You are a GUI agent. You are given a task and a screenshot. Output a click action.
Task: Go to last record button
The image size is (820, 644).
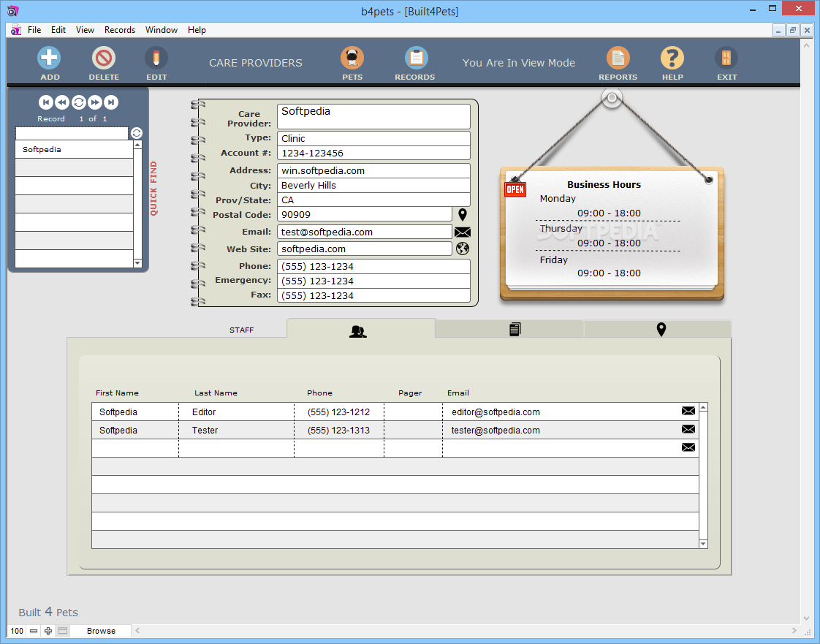tap(111, 102)
